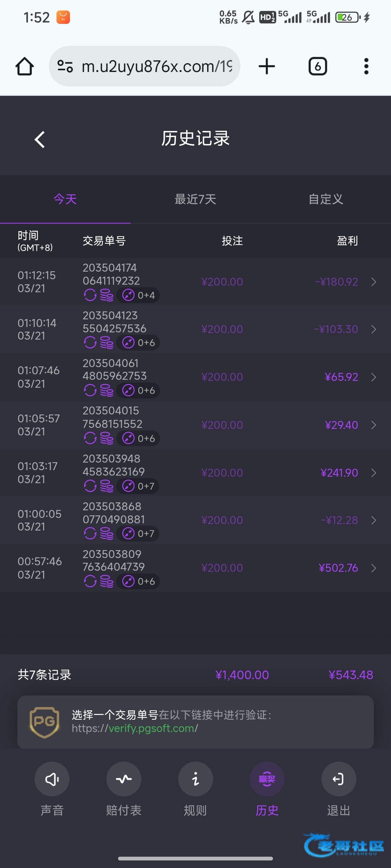Switch to the 最近7天 tab
The height and width of the screenshot is (868, 391).
195,199
